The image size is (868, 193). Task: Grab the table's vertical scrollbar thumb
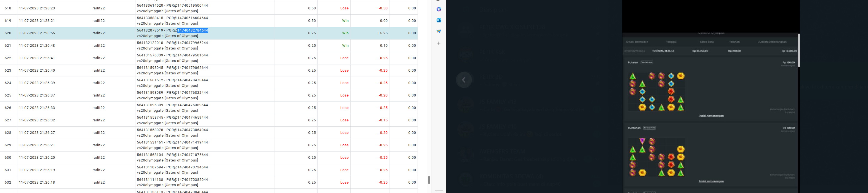click(429, 180)
